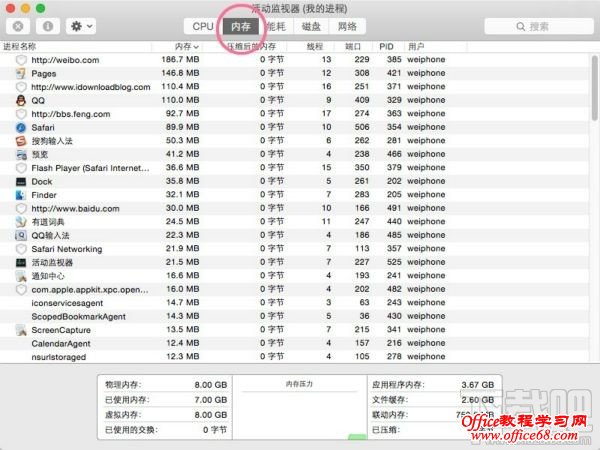Click PID 329 in QQ row
Viewport: 600px width, 450px height.
click(x=394, y=100)
